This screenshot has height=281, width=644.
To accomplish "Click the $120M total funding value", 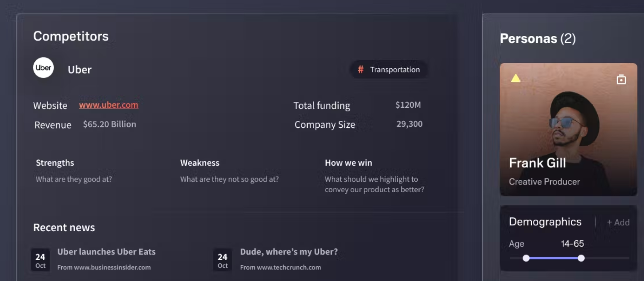I will coord(408,105).
